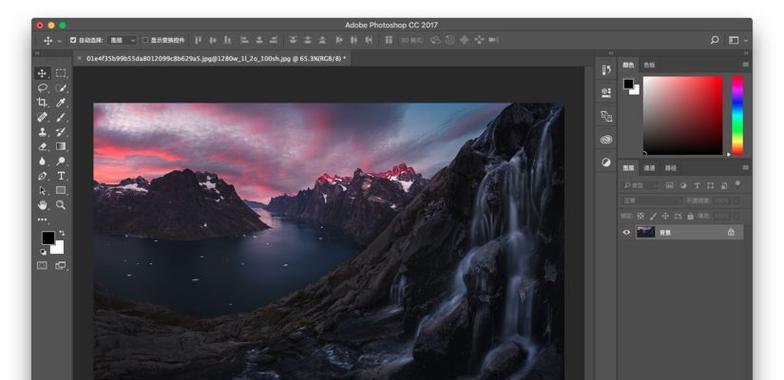Toggle the auto-select checkbox
Screen dimensions: 784x380
pyautogui.click(x=73, y=40)
